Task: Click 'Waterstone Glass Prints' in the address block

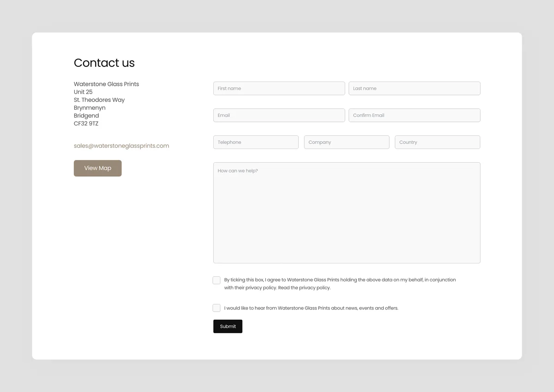Action: [x=106, y=84]
